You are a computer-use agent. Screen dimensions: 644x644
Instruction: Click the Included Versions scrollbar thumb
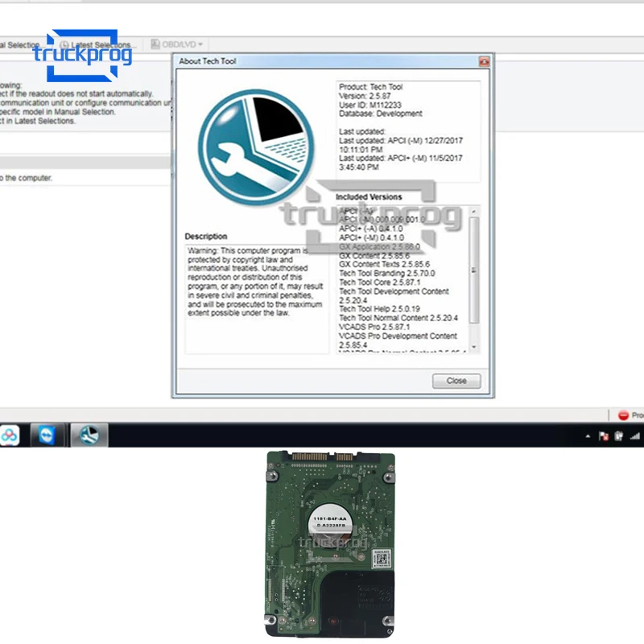[x=473, y=270]
